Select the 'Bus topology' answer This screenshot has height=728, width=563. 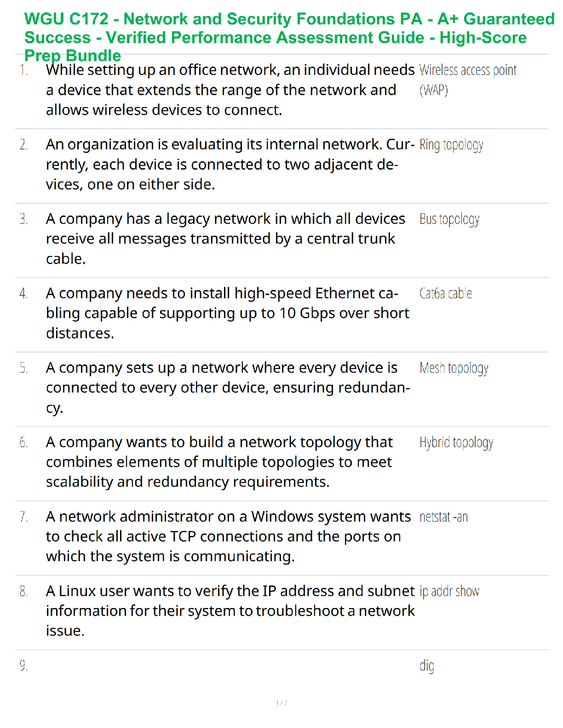point(449,219)
